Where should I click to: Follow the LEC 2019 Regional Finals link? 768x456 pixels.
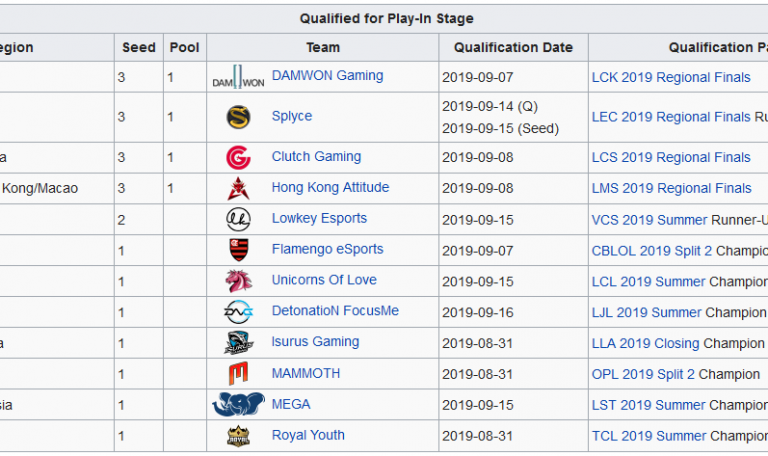click(670, 117)
